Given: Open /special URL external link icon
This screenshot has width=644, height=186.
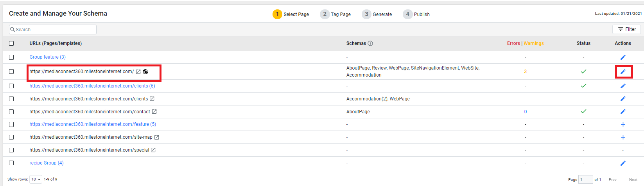Looking at the screenshot, I should (153, 150).
